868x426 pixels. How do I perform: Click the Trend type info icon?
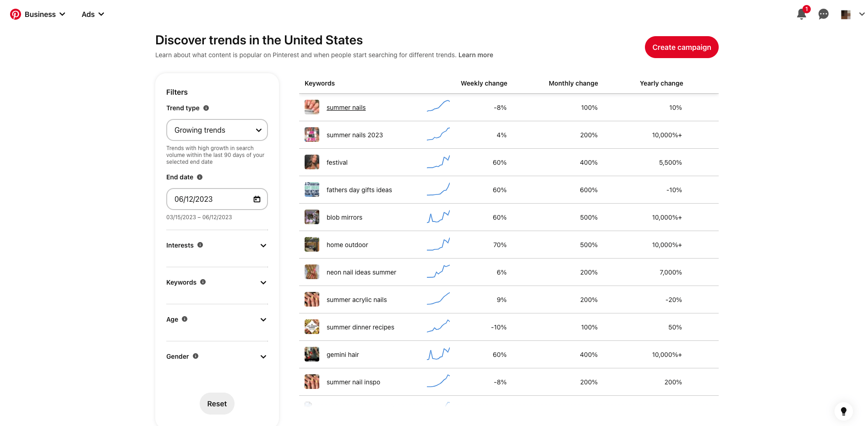click(206, 108)
